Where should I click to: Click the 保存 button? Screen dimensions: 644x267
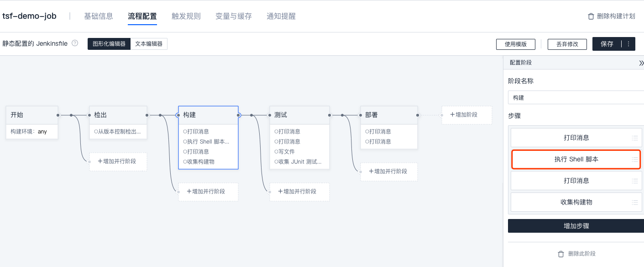(x=607, y=44)
